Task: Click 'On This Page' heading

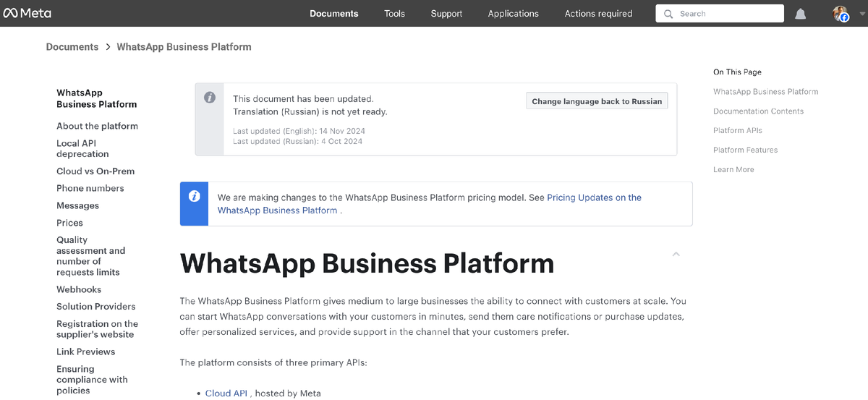Action: point(737,72)
